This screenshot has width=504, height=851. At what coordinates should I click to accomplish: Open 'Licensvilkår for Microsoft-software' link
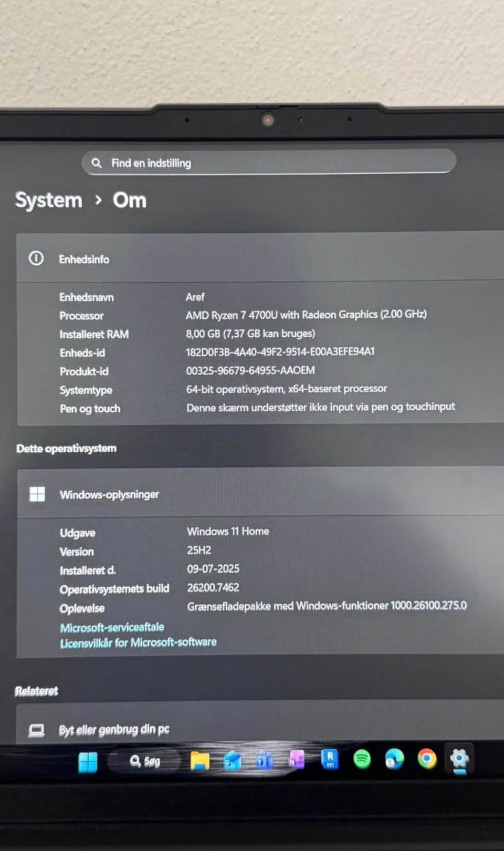(138, 642)
